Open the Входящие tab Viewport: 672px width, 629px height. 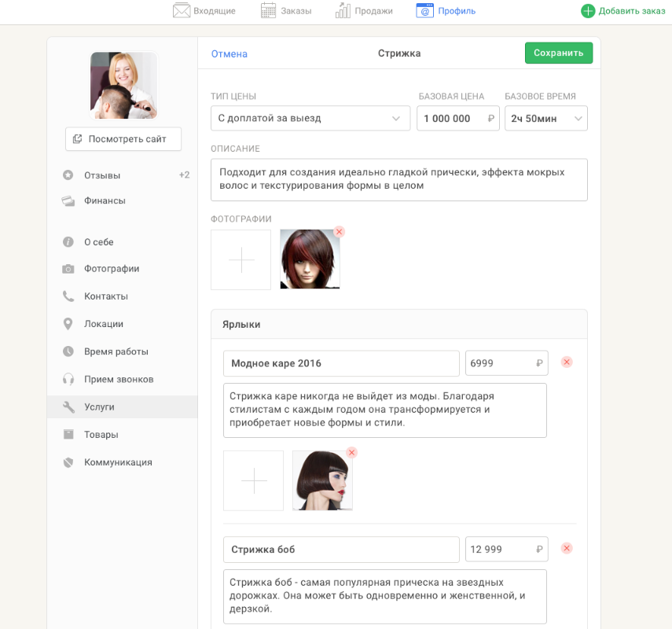(204, 11)
